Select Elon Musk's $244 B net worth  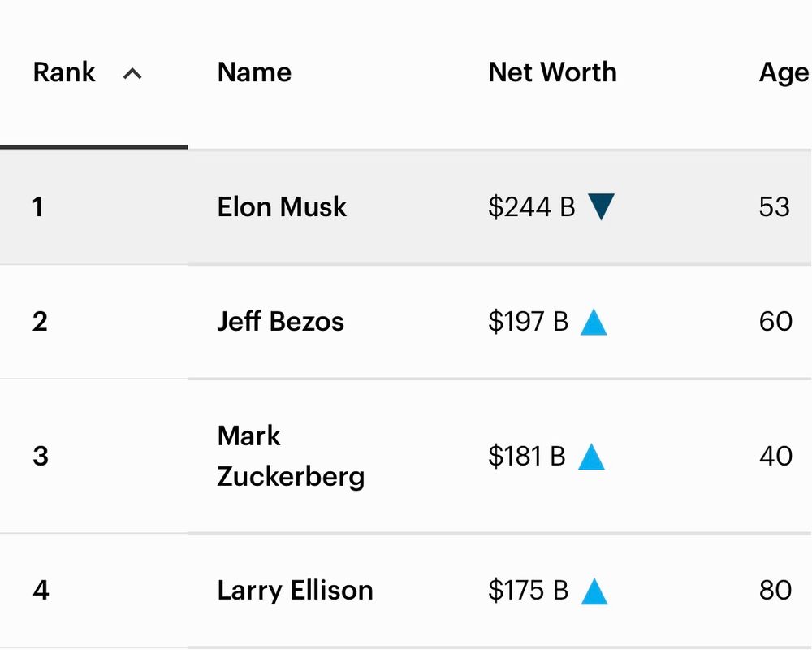[x=531, y=206]
